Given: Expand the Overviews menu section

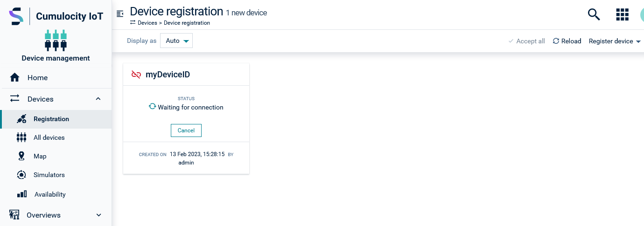Looking at the screenshot, I should click(98, 215).
